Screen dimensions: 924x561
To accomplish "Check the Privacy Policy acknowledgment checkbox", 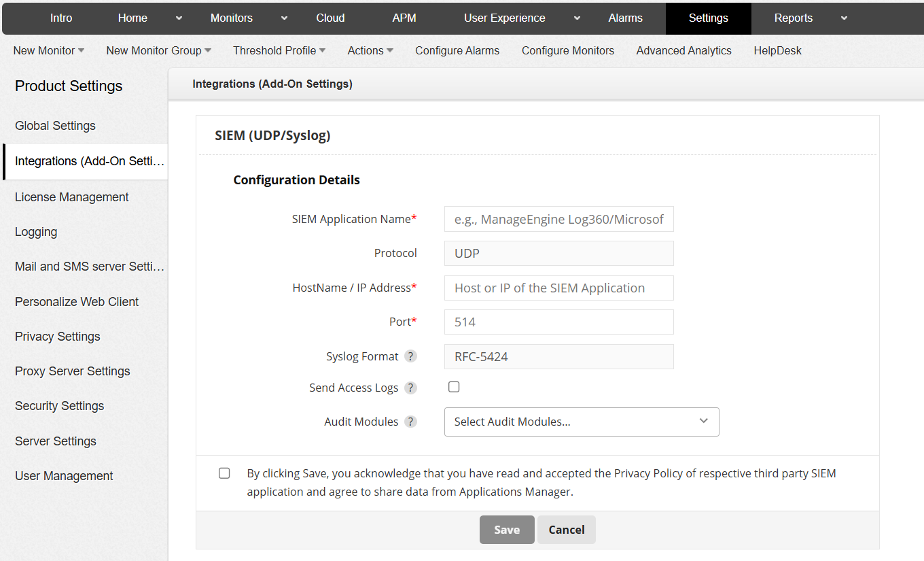I will point(224,473).
